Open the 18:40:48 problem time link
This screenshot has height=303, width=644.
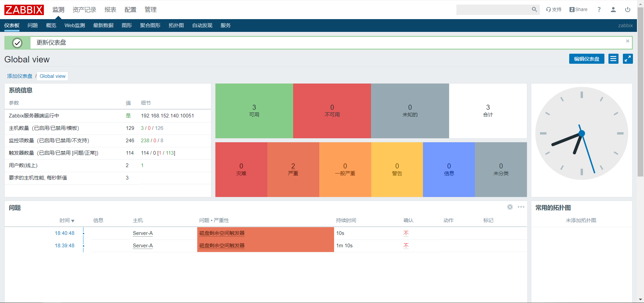click(x=65, y=233)
